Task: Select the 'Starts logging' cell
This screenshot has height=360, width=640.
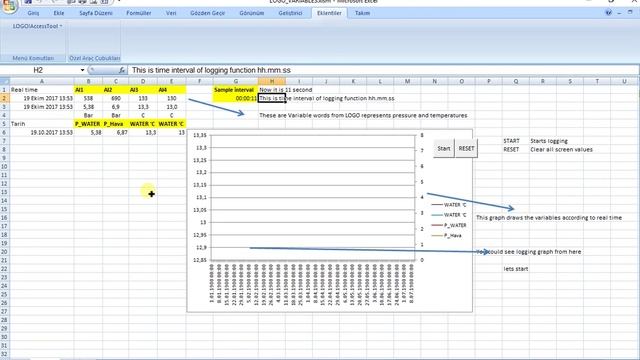Action: point(549,141)
